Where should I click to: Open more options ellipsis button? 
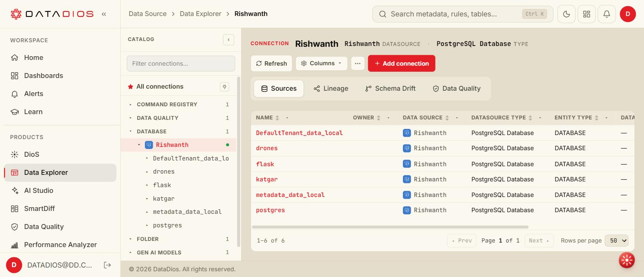[x=358, y=63]
